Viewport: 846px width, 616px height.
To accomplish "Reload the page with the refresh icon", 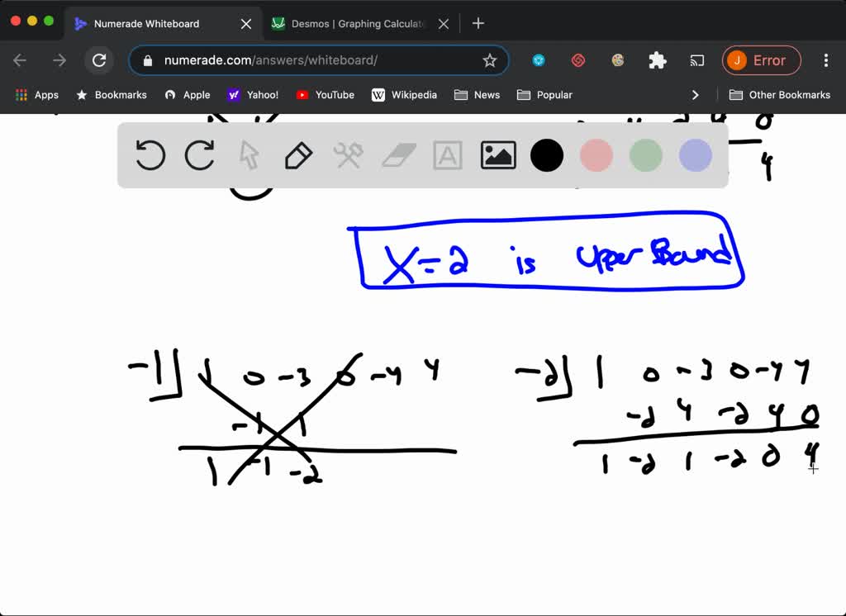I will (x=99, y=60).
